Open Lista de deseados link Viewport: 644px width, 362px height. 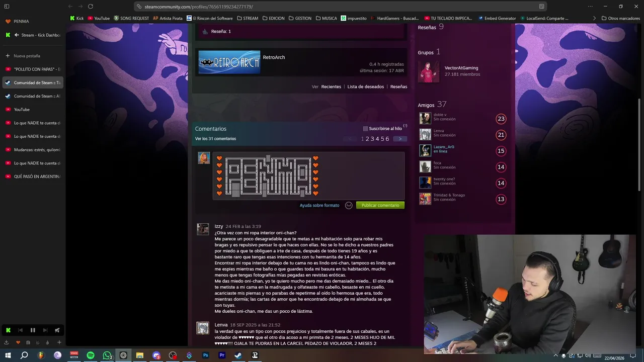tap(366, 86)
